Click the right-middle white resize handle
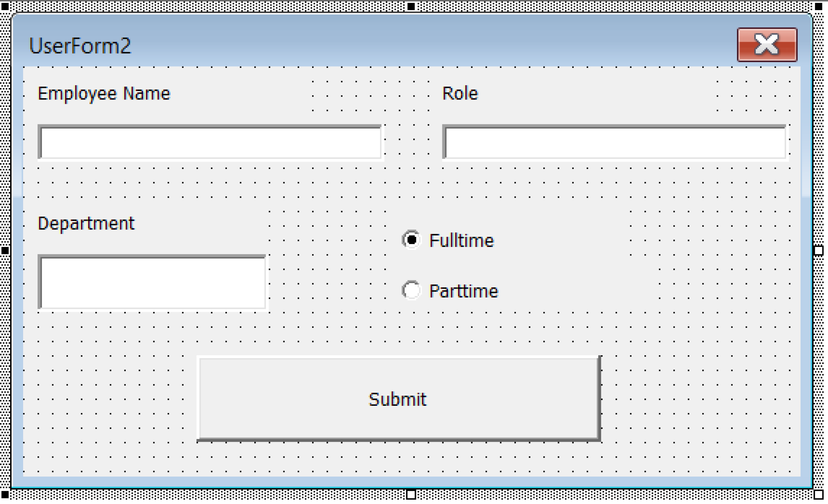 click(x=818, y=251)
